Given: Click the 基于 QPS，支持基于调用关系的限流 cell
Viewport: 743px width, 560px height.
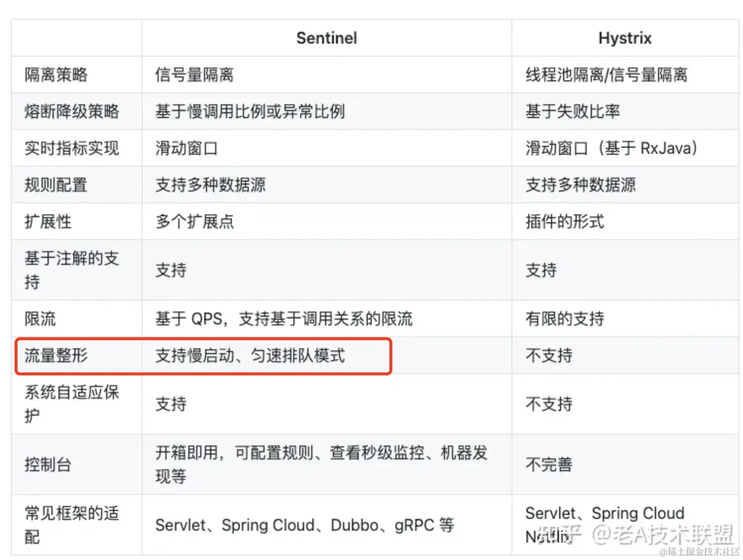Looking at the screenshot, I should pyautogui.click(x=327, y=319).
